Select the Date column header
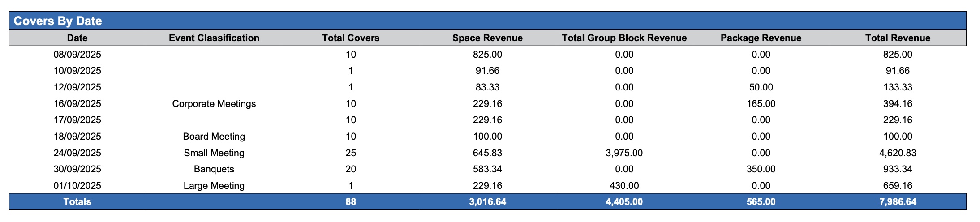Image resolution: width=980 pixels, height=222 pixels. click(77, 38)
